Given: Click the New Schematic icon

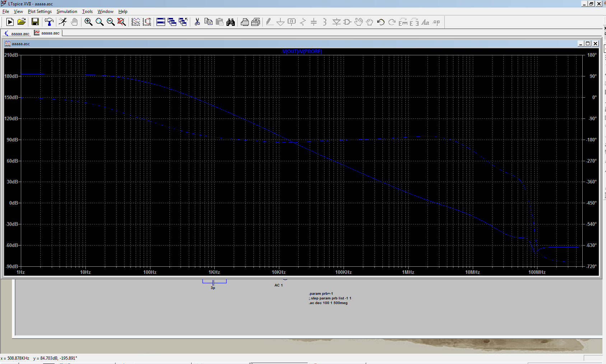Looking at the screenshot, I should (10, 22).
